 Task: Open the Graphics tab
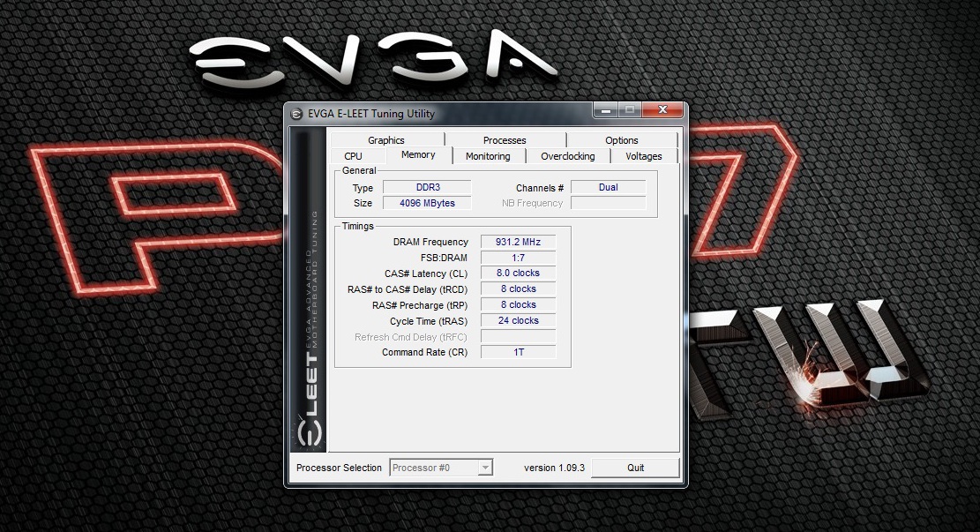coord(386,140)
